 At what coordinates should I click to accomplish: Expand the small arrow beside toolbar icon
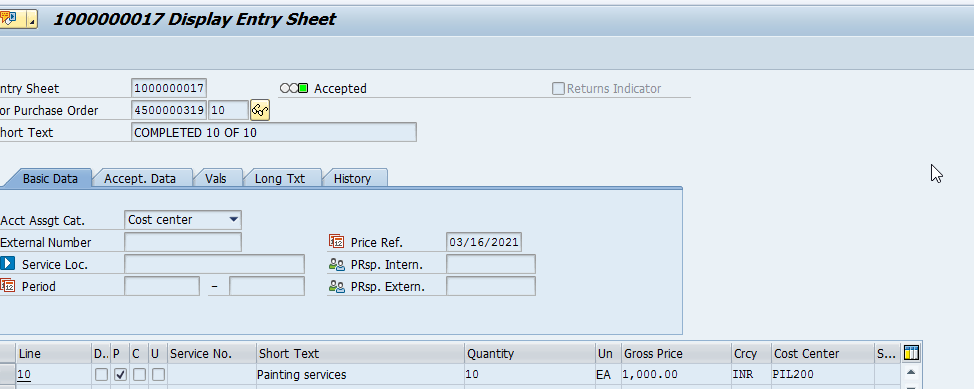coord(32,19)
